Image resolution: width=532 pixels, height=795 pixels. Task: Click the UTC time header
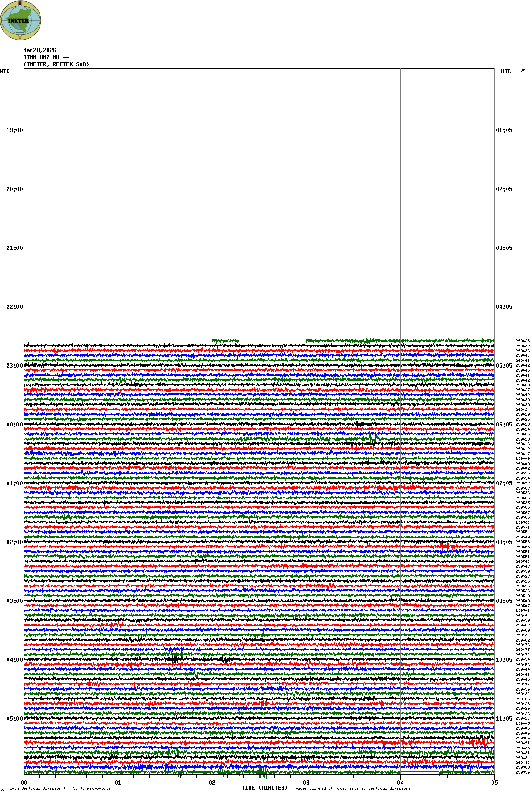(x=506, y=72)
